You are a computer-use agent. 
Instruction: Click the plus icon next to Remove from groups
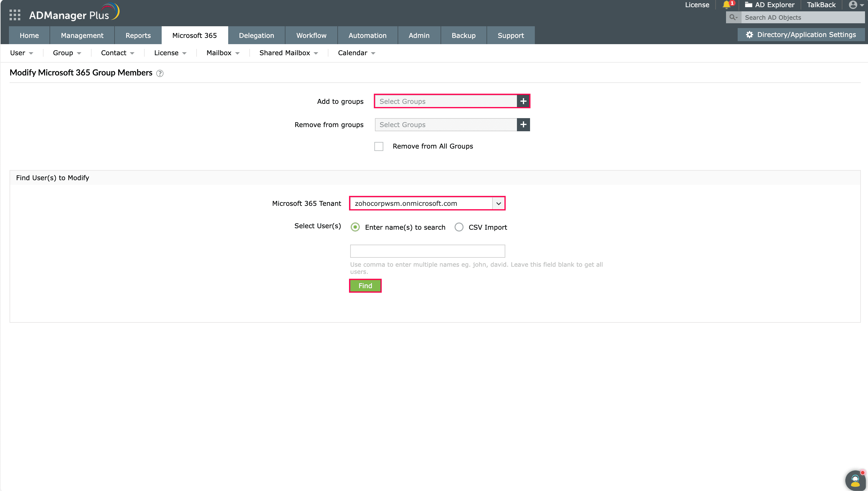coord(523,124)
